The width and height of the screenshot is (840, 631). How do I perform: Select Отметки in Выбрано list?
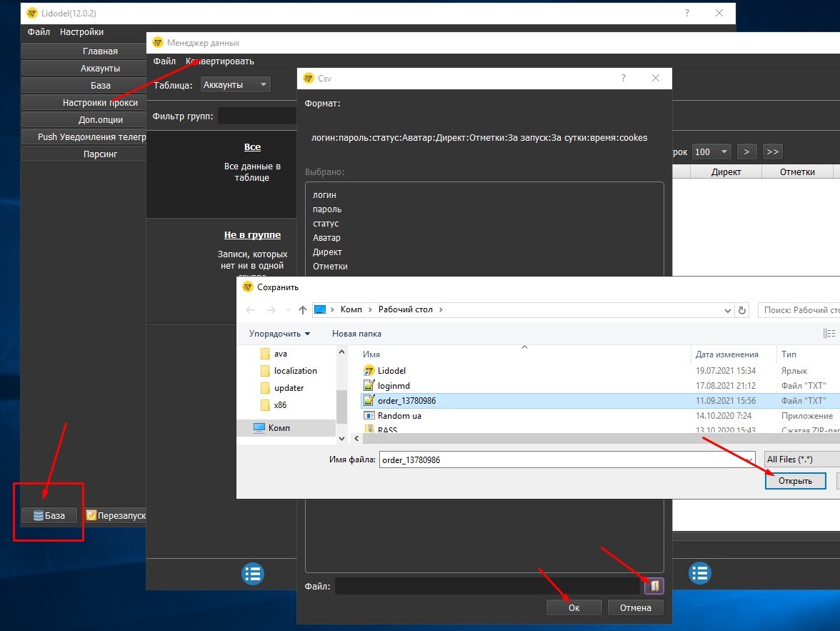pos(330,267)
